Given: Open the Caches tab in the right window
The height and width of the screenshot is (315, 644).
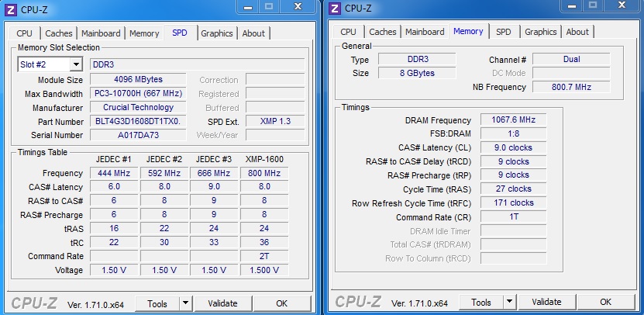Looking at the screenshot, I should pyautogui.click(x=383, y=32).
